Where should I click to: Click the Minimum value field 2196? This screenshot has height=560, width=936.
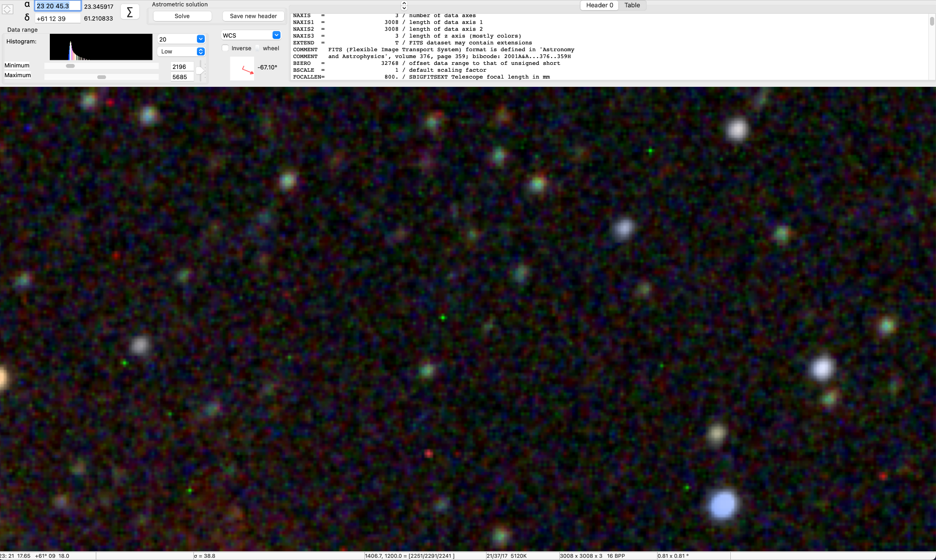[182, 67]
